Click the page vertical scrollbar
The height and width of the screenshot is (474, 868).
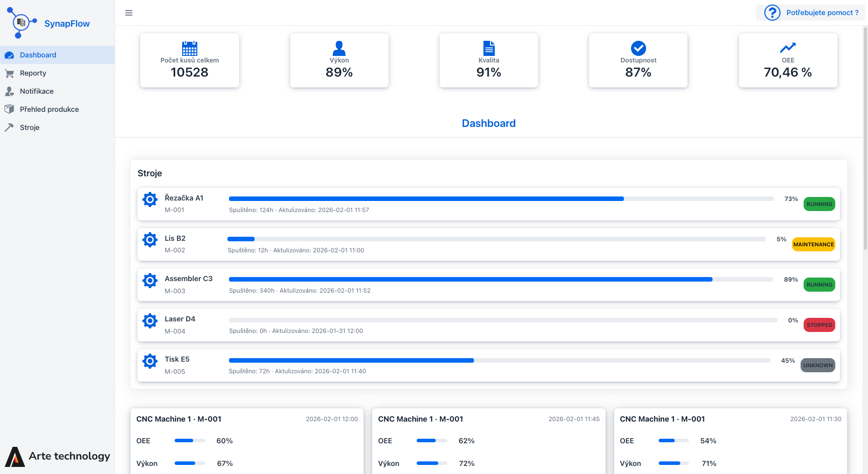click(865, 151)
